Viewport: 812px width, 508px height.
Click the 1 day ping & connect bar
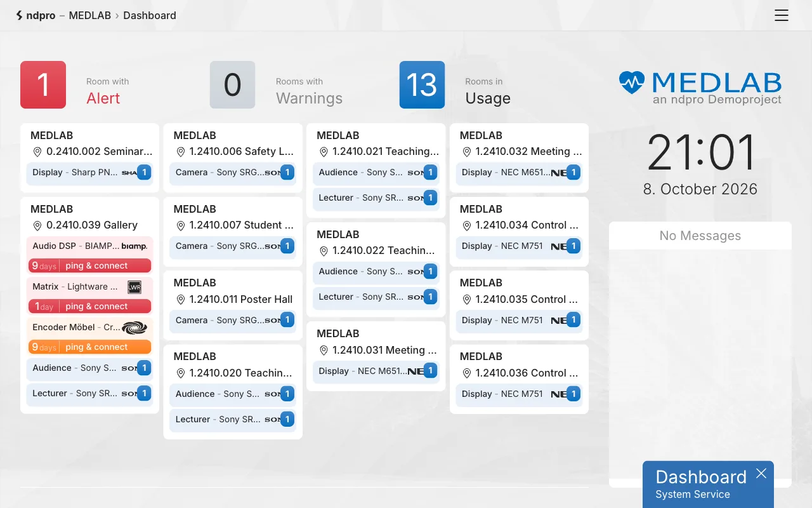89,307
